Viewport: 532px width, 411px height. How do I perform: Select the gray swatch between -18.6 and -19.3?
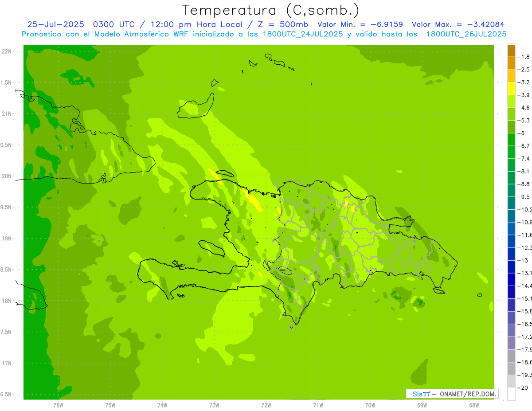511,368
